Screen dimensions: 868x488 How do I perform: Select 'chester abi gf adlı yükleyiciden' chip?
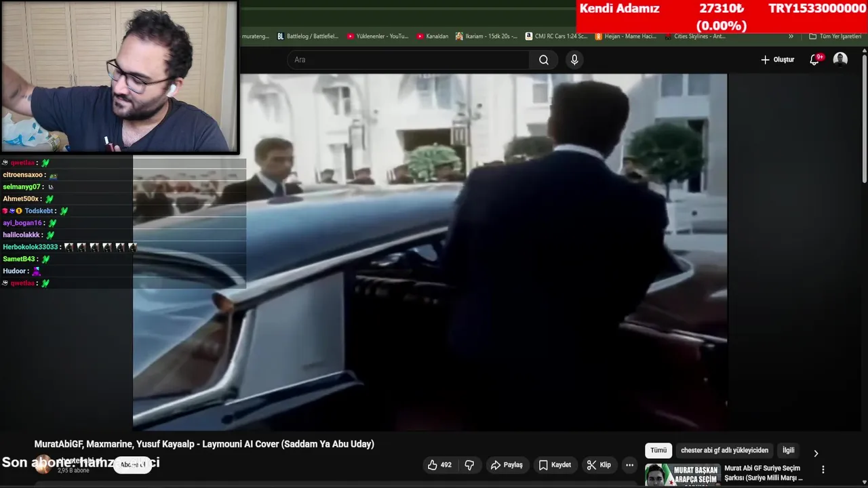724,450
